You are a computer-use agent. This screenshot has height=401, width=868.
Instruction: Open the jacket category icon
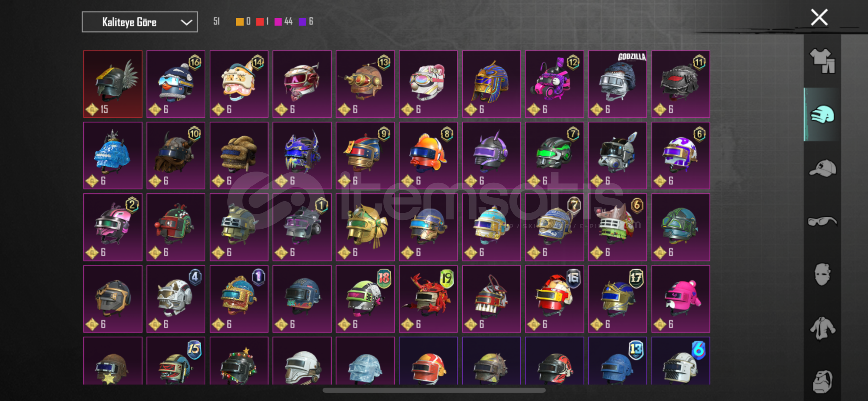822,328
